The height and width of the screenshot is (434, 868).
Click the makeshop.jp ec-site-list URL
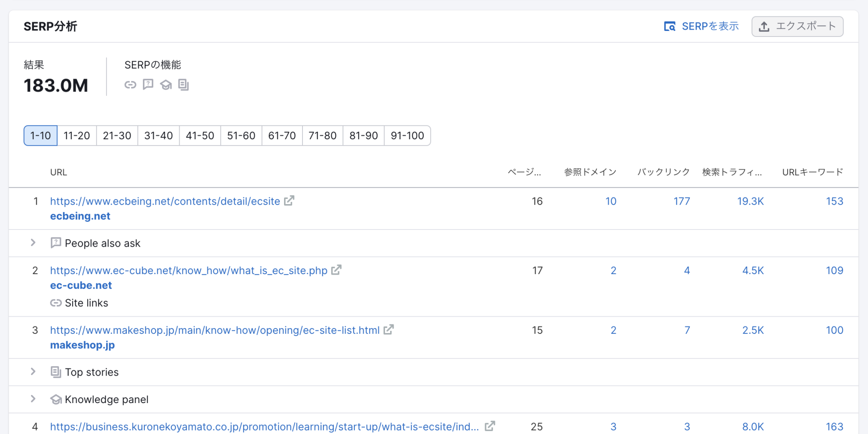click(214, 330)
